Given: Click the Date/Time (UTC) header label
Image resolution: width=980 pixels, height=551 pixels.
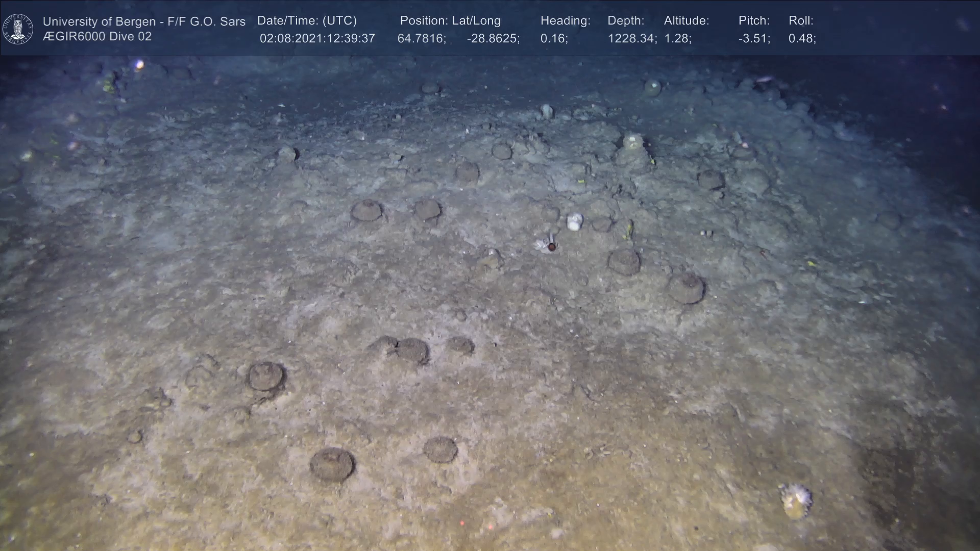Looking at the screenshot, I should point(307,21).
